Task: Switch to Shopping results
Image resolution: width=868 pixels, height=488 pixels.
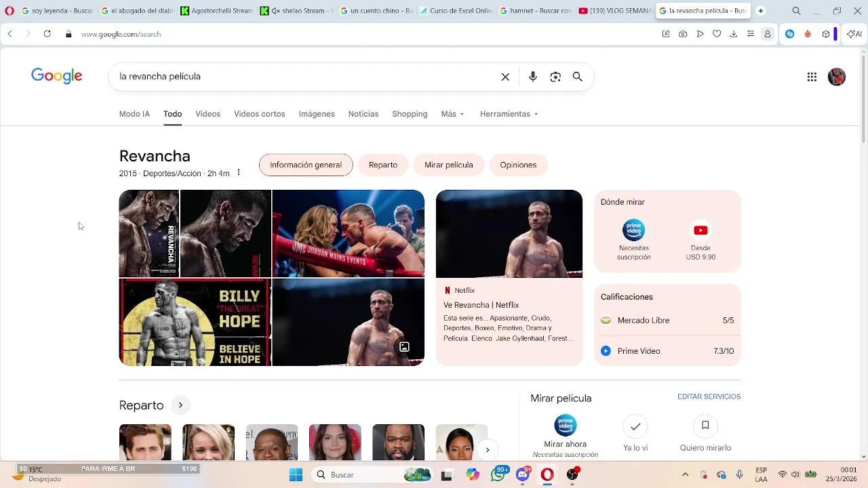Action: coord(410,114)
